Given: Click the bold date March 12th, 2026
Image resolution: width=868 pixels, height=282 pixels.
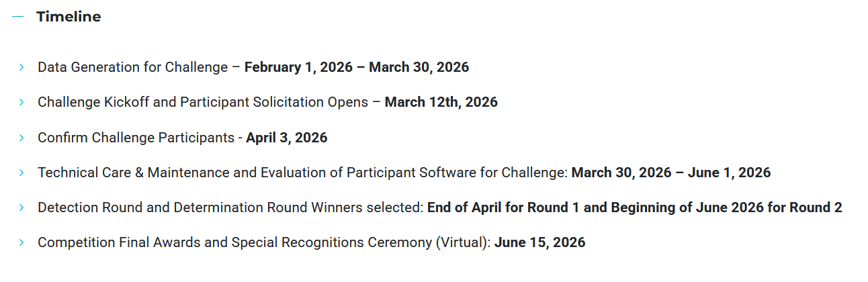Looking at the screenshot, I should point(441,102).
